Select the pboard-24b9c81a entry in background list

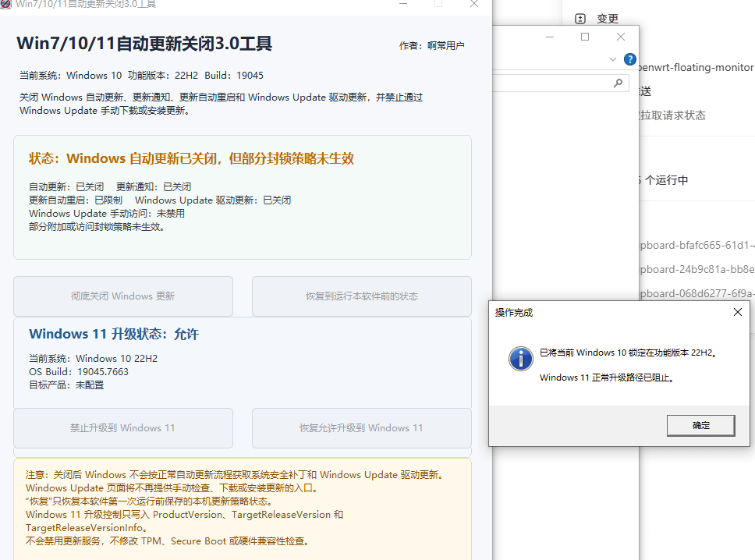coord(697,269)
